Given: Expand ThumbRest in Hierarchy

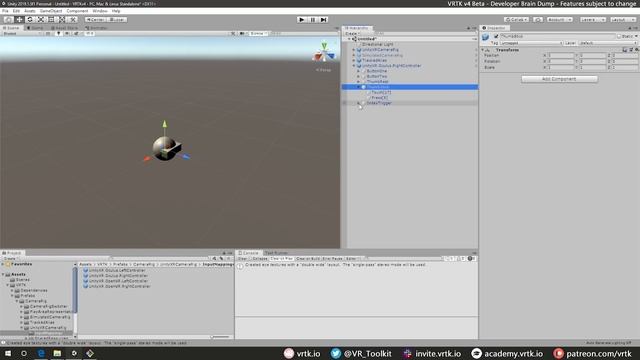Looking at the screenshot, I should click(x=359, y=82).
